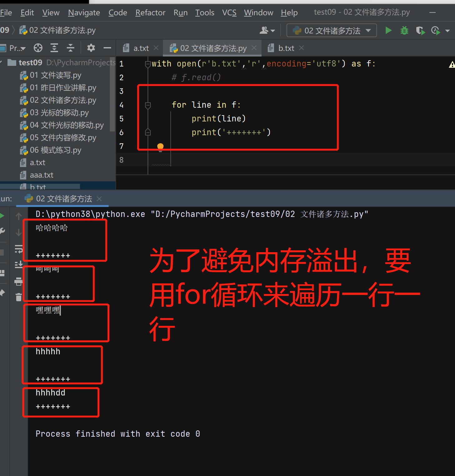Click the warning indicator at editor top right

[x=452, y=65]
